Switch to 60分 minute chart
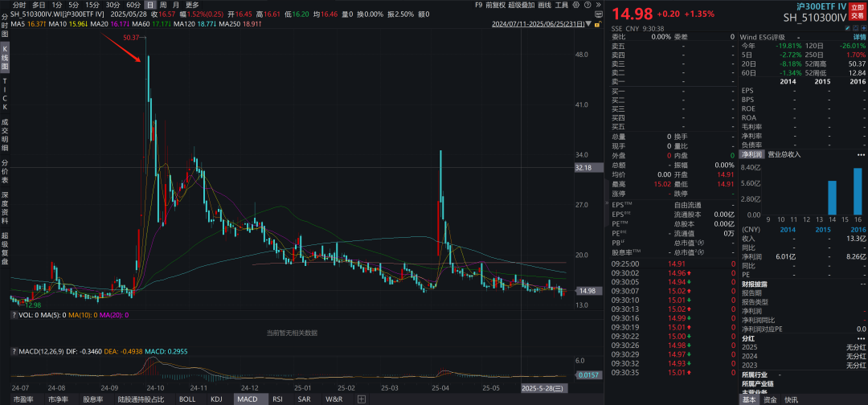This screenshot has height=405, width=868. coord(133,5)
